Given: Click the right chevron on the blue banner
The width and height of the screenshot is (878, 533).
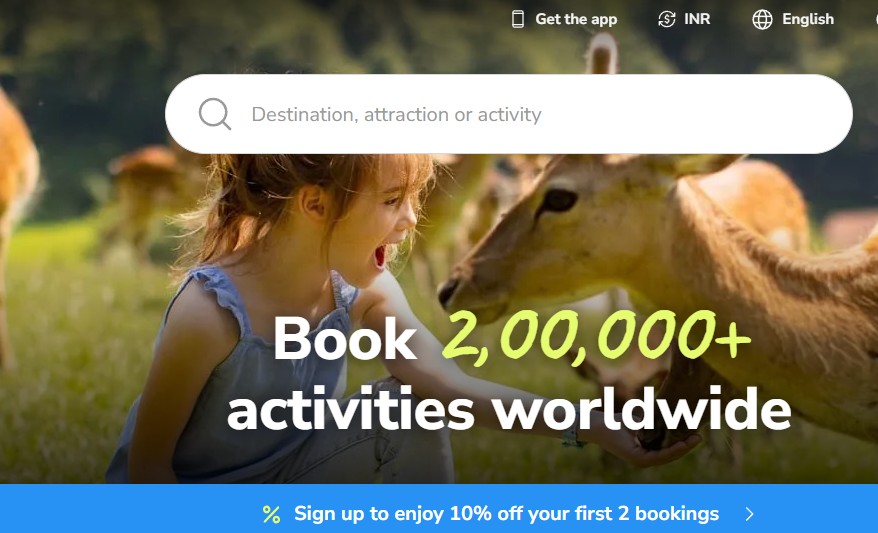Looking at the screenshot, I should 750,514.
